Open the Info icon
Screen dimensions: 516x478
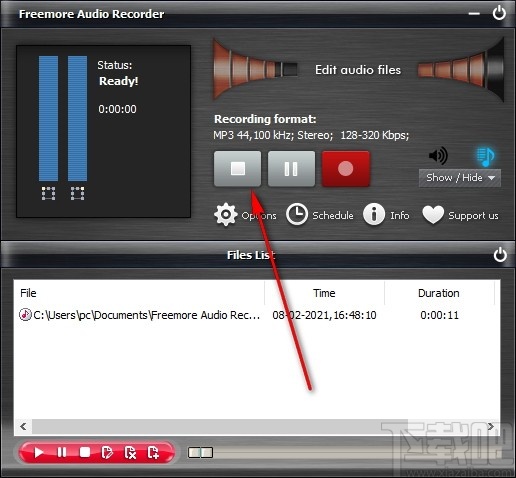[374, 214]
